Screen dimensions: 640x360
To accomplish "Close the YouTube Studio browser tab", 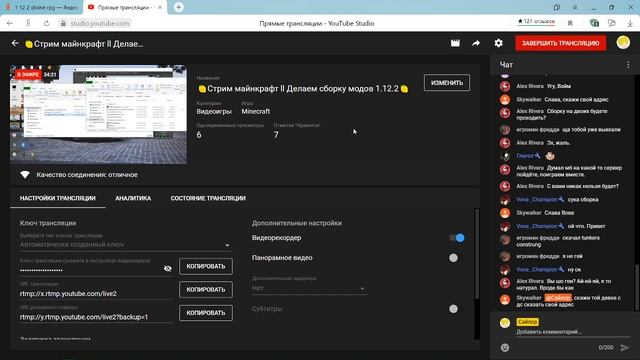I will [x=160, y=7].
